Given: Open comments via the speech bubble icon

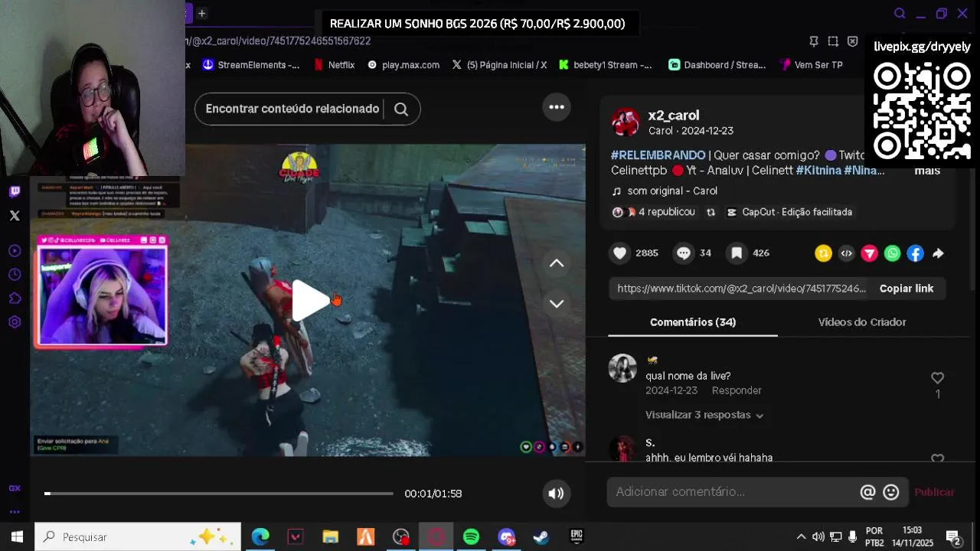Looking at the screenshot, I should 684,253.
